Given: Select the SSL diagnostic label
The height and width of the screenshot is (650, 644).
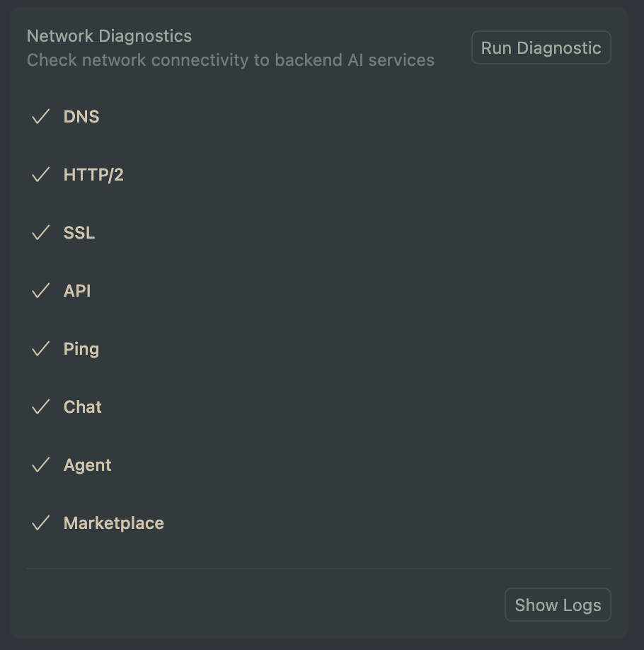Looking at the screenshot, I should click(79, 232).
